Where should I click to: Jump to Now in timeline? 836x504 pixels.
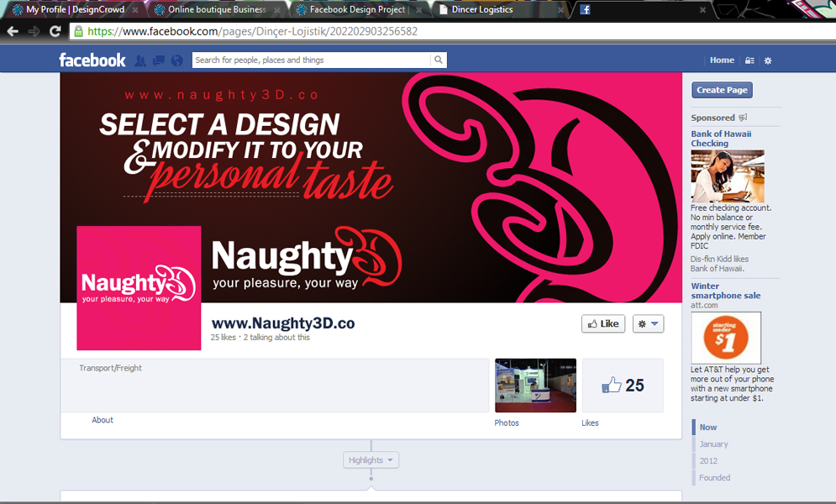pos(708,428)
